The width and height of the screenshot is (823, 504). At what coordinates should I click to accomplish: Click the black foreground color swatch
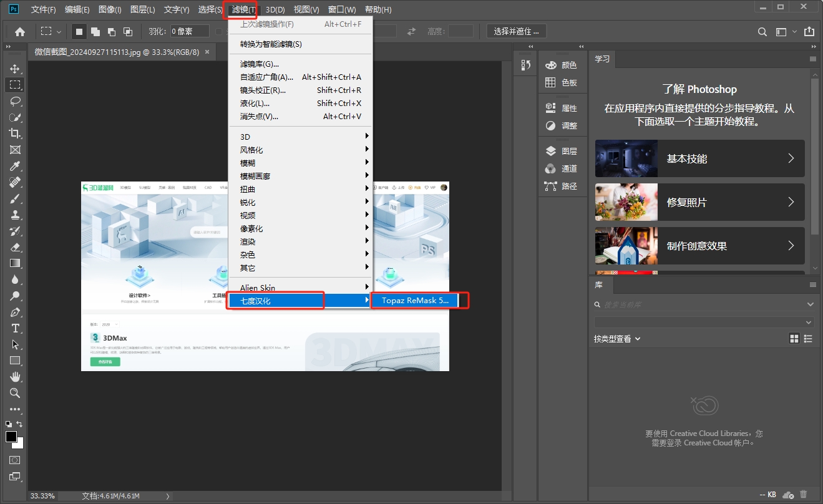point(11,437)
